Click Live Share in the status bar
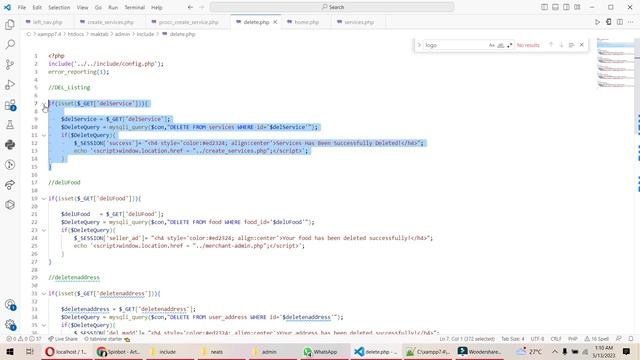This screenshot has height=360, width=640. tap(62, 339)
